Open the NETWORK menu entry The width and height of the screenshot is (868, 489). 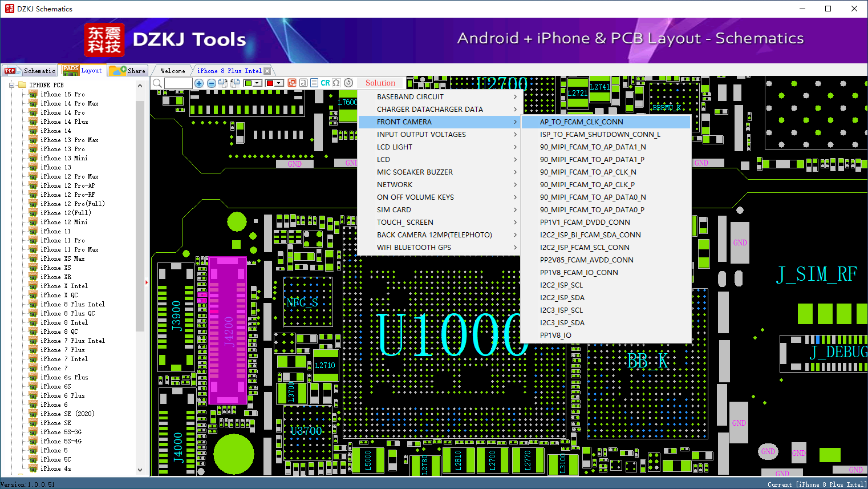click(x=439, y=185)
